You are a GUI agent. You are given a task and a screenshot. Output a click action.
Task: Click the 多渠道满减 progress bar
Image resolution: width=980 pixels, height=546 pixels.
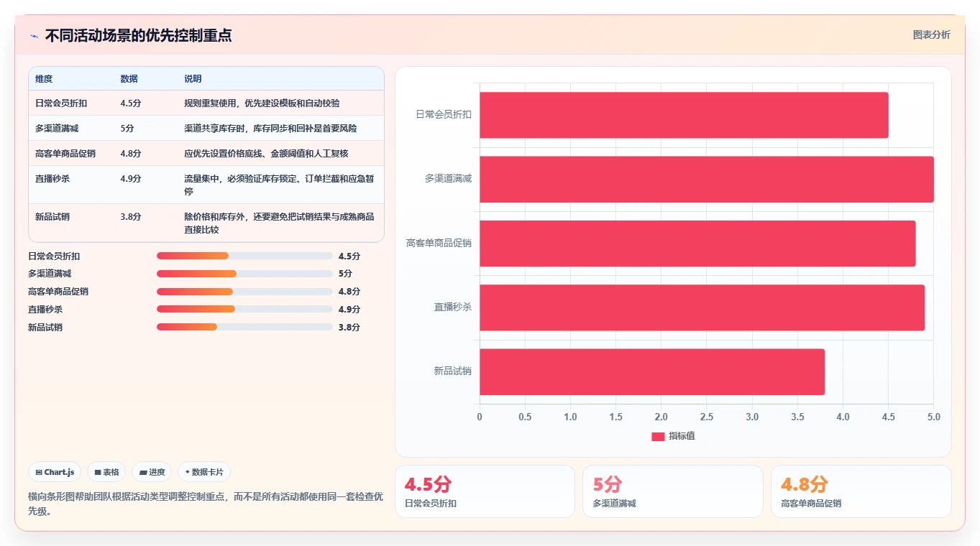coord(244,274)
